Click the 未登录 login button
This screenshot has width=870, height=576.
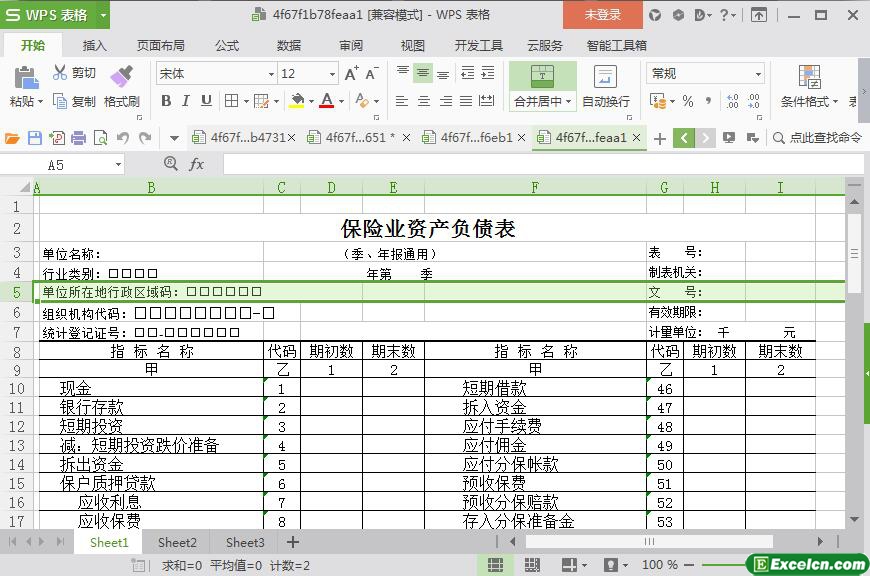(602, 14)
